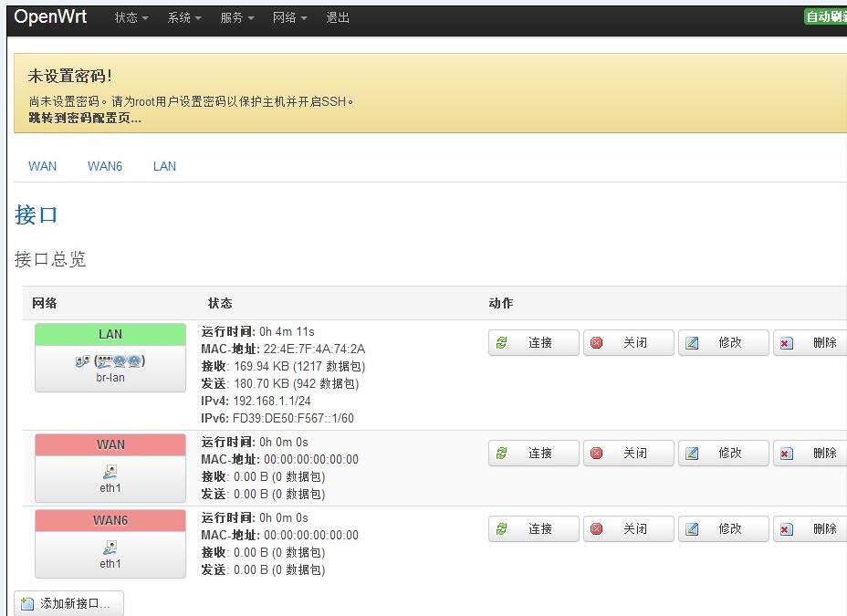Click the WAN eth1 port icon
847x616 pixels.
(110, 472)
